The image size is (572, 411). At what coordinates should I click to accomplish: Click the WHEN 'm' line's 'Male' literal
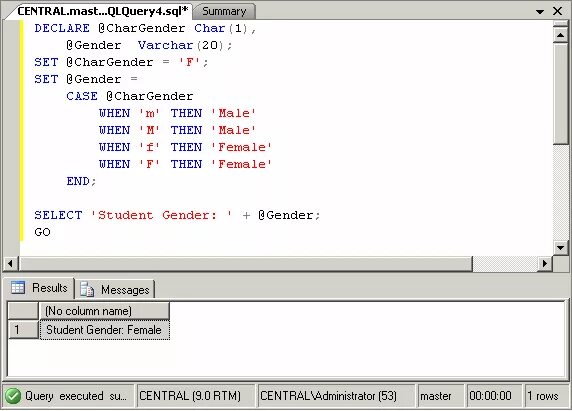click(234, 113)
